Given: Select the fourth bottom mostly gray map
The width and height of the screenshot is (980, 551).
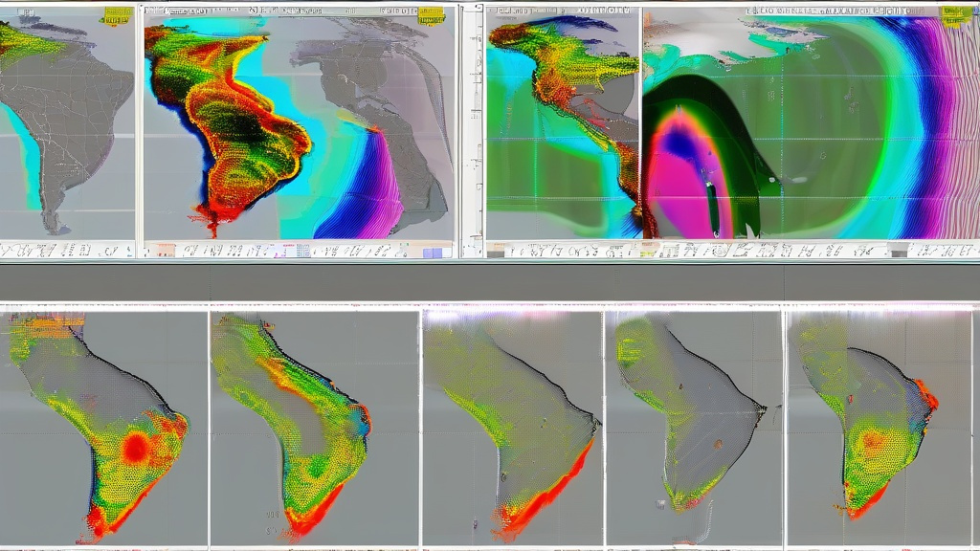Looking at the screenshot, I should point(694,426).
